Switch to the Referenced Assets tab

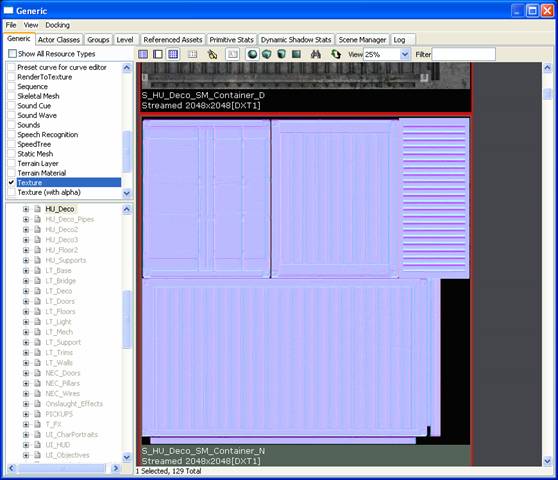tap(173, 40)
